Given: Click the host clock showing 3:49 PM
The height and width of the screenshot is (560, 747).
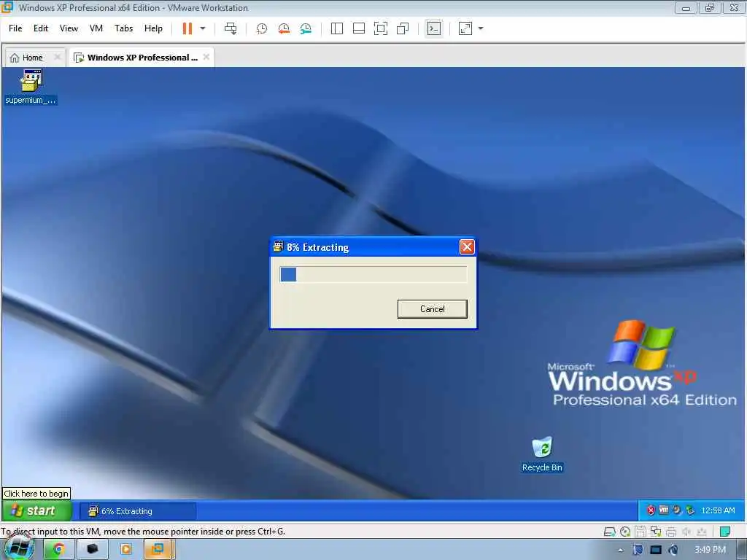Looking at the screenshot, I should coord(710,550).
